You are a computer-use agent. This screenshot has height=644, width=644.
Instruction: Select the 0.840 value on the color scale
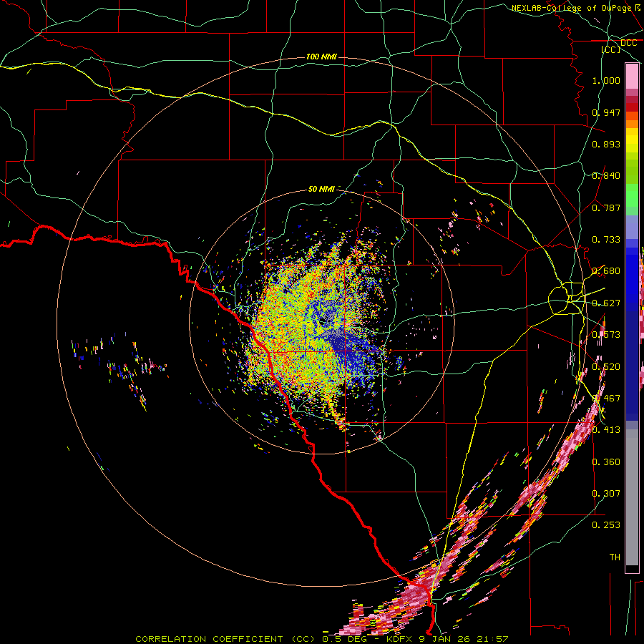click(x=606, y=176)
